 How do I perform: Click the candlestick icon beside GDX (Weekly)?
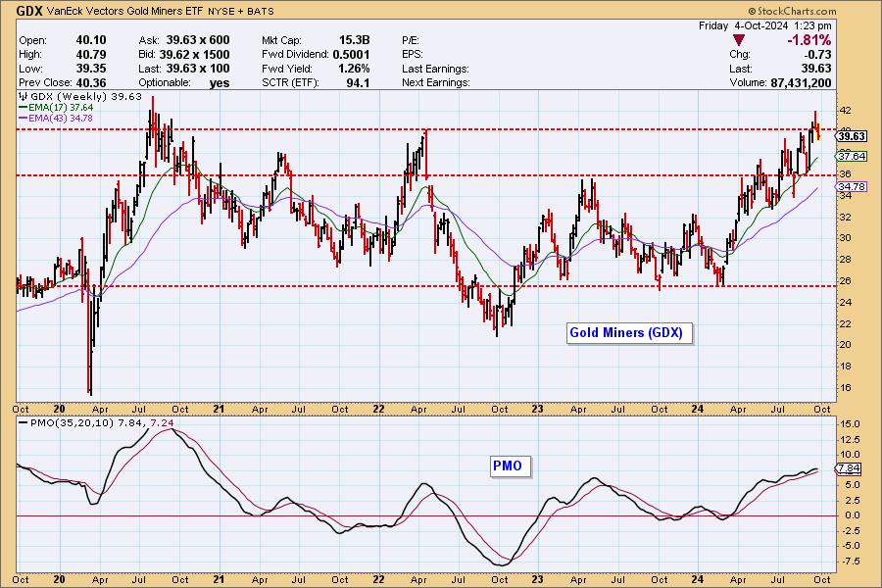click(24, 96)
